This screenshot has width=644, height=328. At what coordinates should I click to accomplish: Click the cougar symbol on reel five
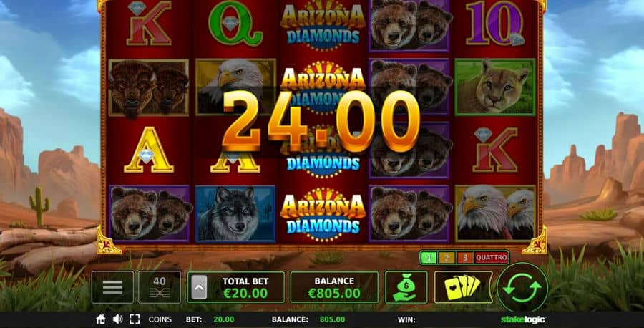495,87
